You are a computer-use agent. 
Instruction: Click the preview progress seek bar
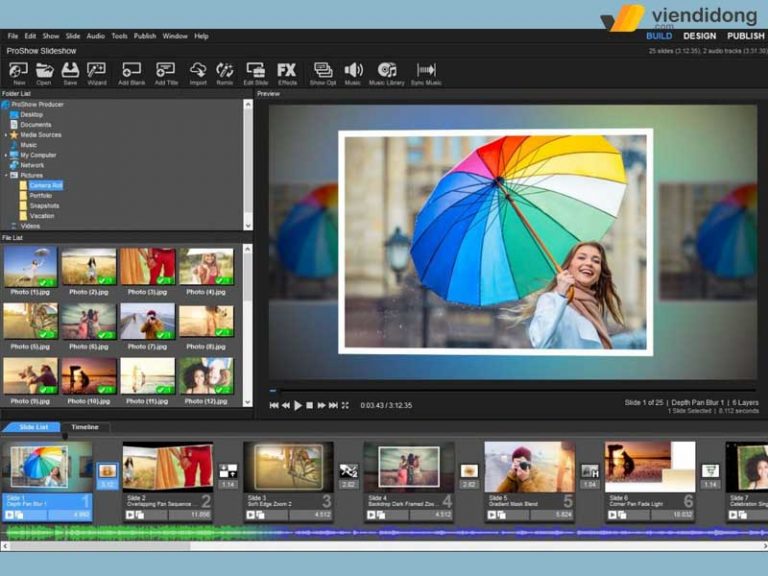pyautogui.click(x=512, y=390)
